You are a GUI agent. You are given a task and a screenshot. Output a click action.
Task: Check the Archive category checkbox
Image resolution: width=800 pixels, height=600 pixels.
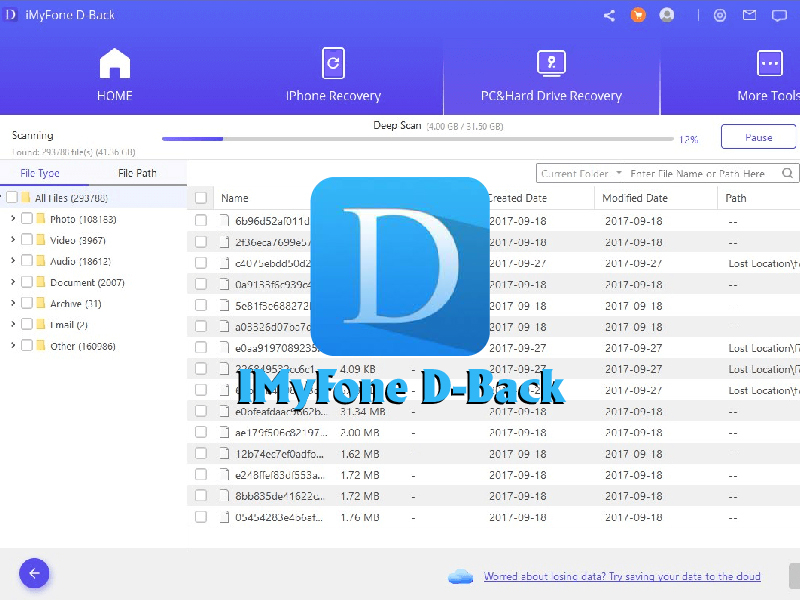27,304
